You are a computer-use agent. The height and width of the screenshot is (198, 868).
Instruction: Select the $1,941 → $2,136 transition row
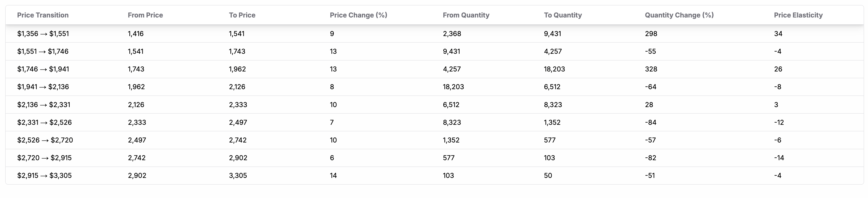pyautogui.click(x=43, y=87)
